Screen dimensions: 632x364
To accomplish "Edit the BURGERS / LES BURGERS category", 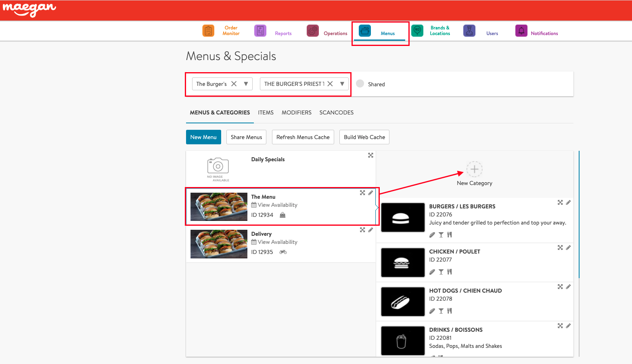I will pos(568,202).
